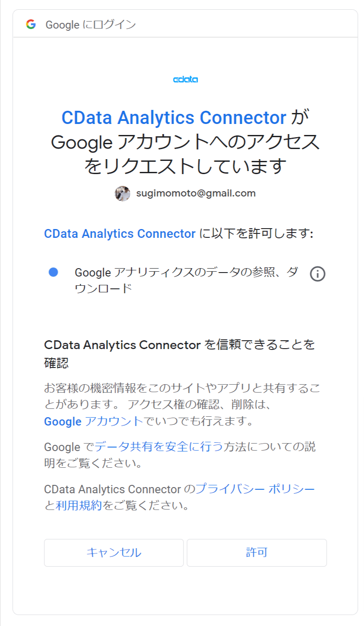Click CData Analytics Connector link before に以下を許可します
The height and width of the screenshot is (626, 364).
(x=120, y=233)
